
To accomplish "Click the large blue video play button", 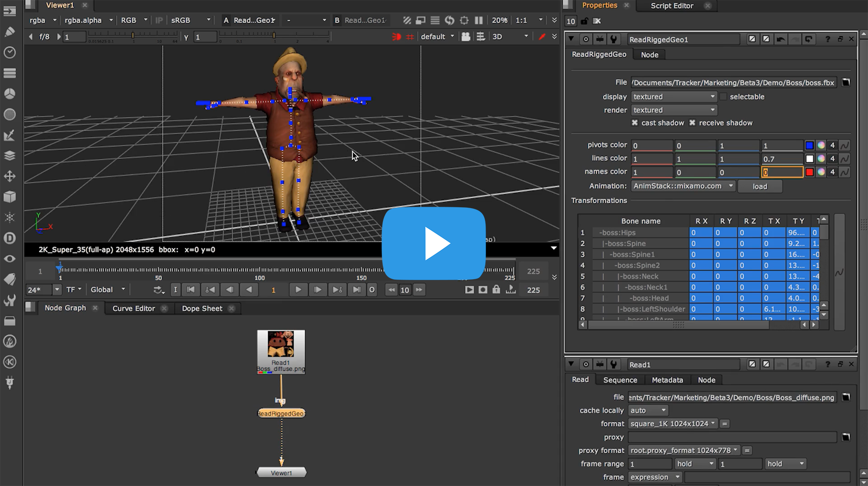I will click(434, 243).
